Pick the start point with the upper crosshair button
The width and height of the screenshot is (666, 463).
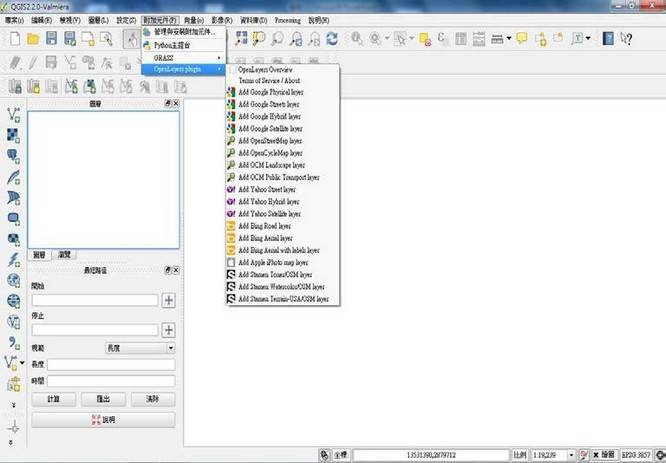pyautogui.click(x=169, y=300)
